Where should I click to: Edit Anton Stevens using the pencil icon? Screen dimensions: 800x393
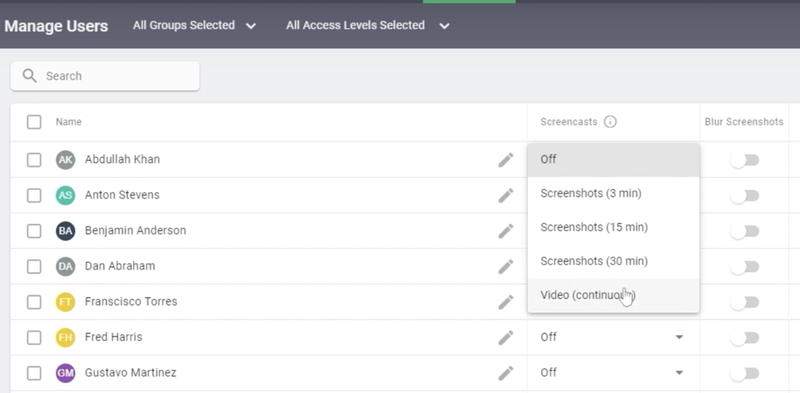506,195
